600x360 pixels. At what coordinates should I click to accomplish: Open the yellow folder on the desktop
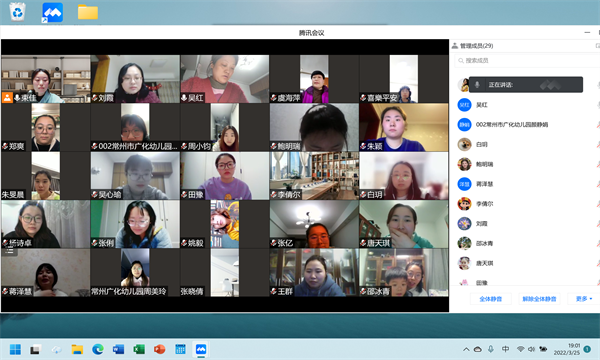coord(88,12)
